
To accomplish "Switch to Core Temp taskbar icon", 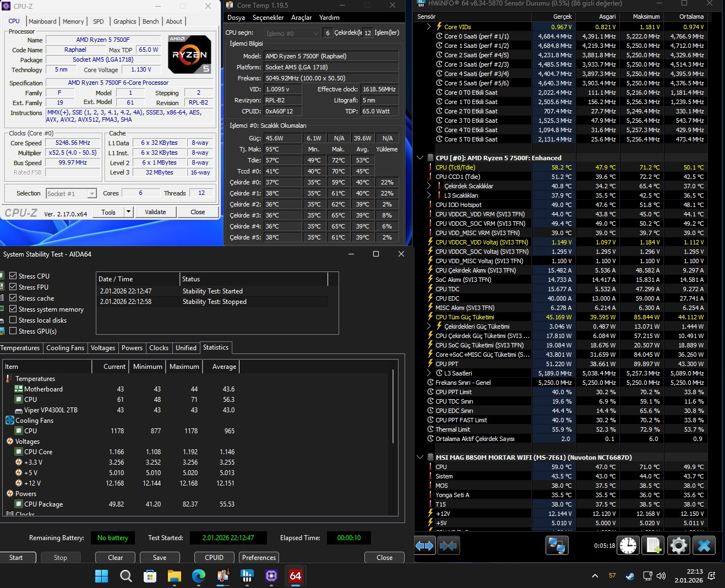I will coord(222,576).
